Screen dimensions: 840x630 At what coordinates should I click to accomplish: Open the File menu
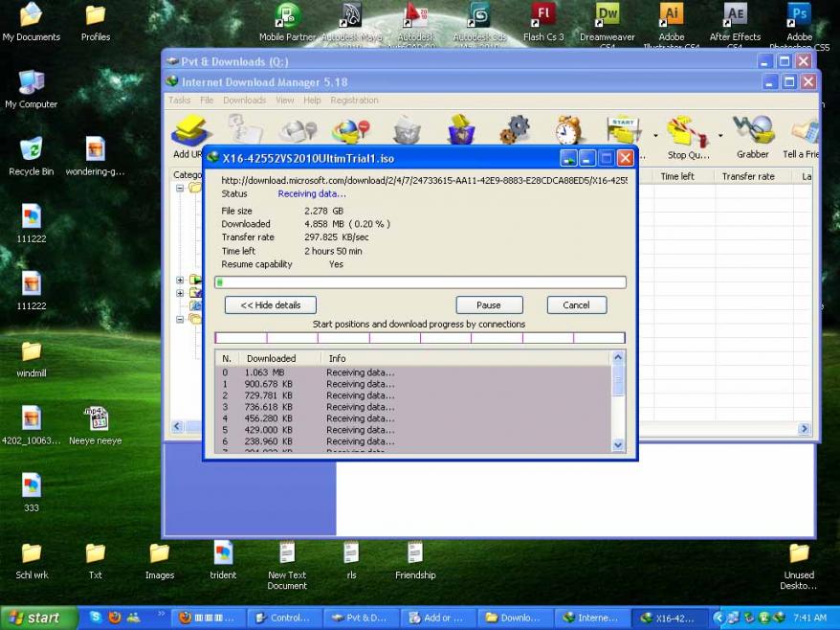tap(207, 101)
